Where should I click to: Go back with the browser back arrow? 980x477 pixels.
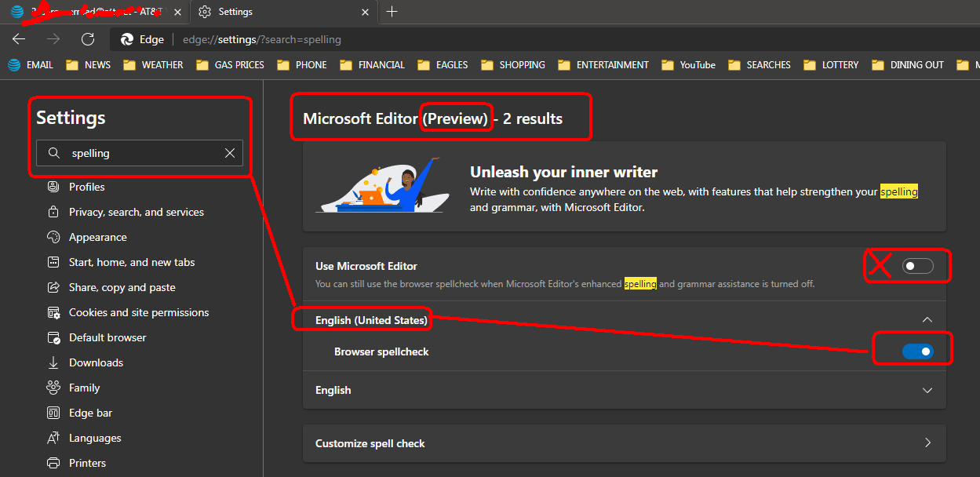coord(19,39)
